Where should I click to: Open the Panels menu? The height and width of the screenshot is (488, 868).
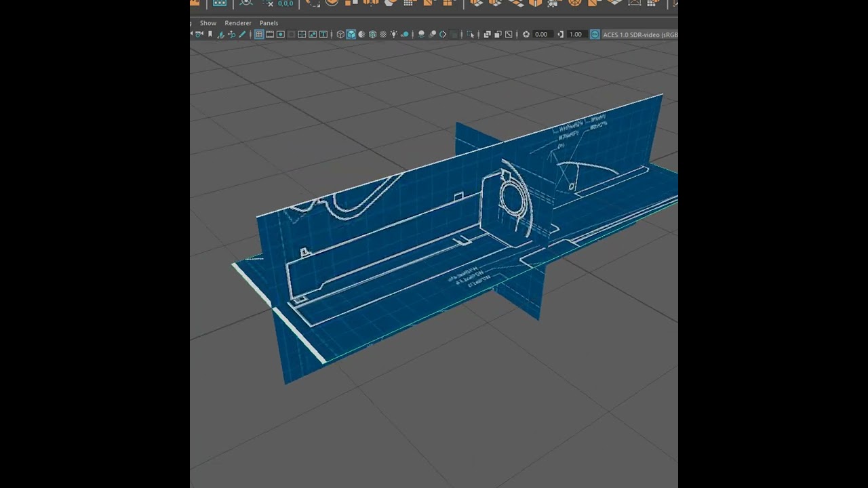269,22
